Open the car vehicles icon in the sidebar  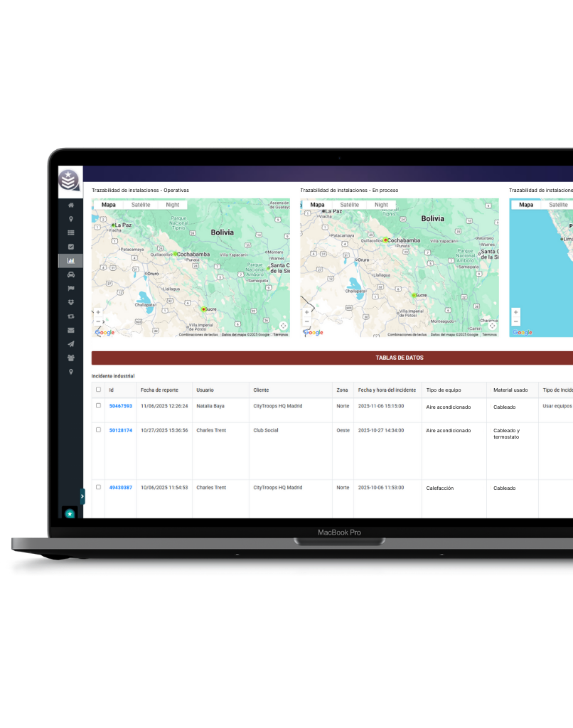[71, 275]
